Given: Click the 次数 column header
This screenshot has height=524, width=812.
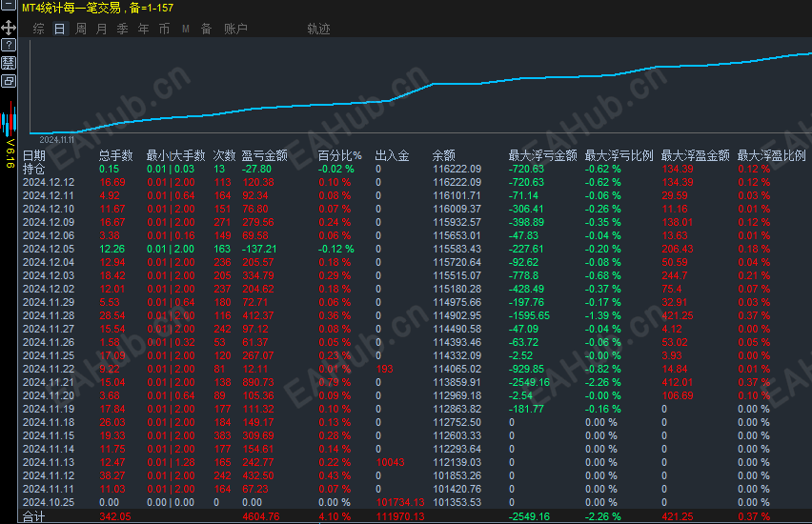Looking at the screenshot, I should [x=224, y=155].
